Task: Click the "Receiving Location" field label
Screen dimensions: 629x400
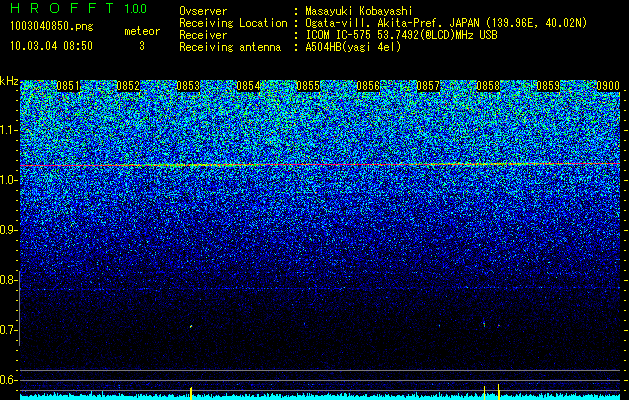Action: (233, 23)
